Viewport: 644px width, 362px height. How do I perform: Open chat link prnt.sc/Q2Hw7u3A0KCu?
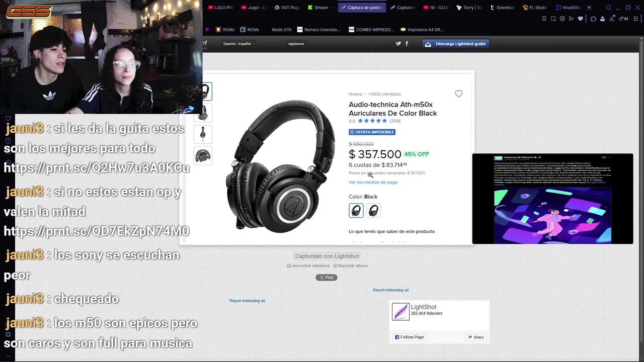[97, 168]
